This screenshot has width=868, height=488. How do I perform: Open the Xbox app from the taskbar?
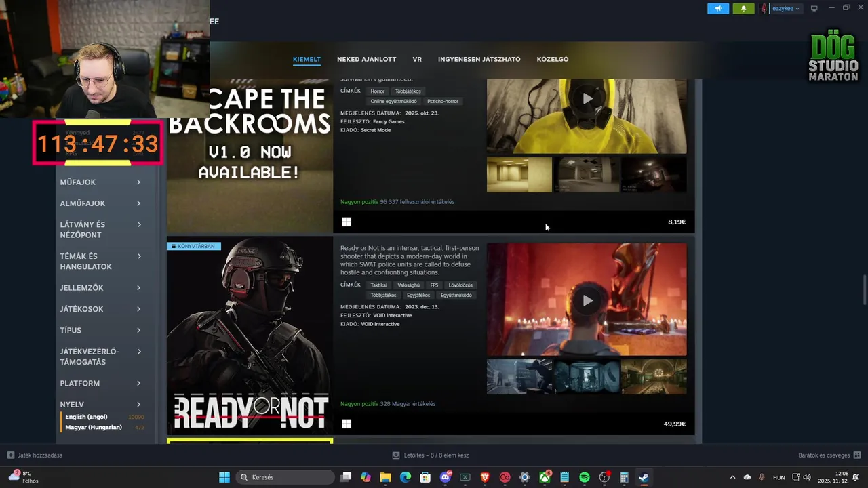(545, 477)
